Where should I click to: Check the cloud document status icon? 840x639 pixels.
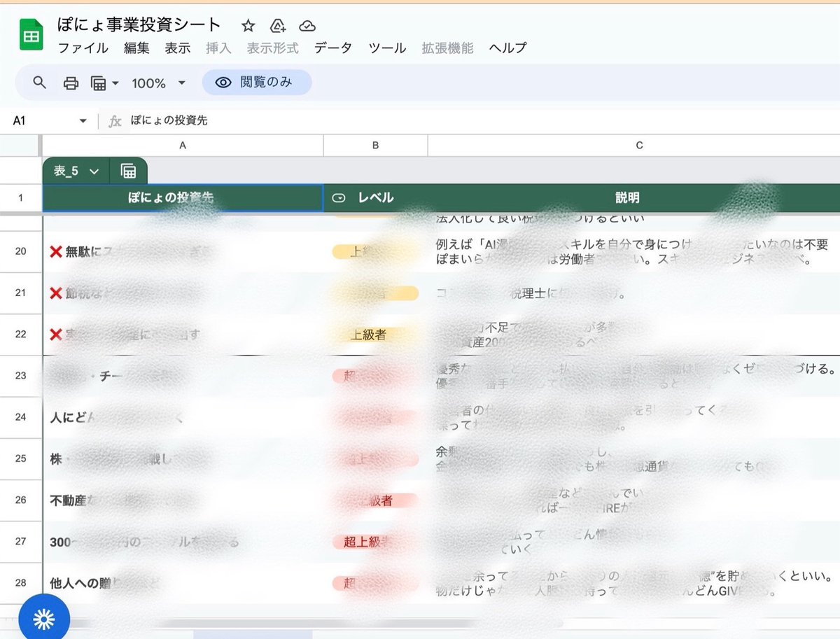tap(307, 25)
